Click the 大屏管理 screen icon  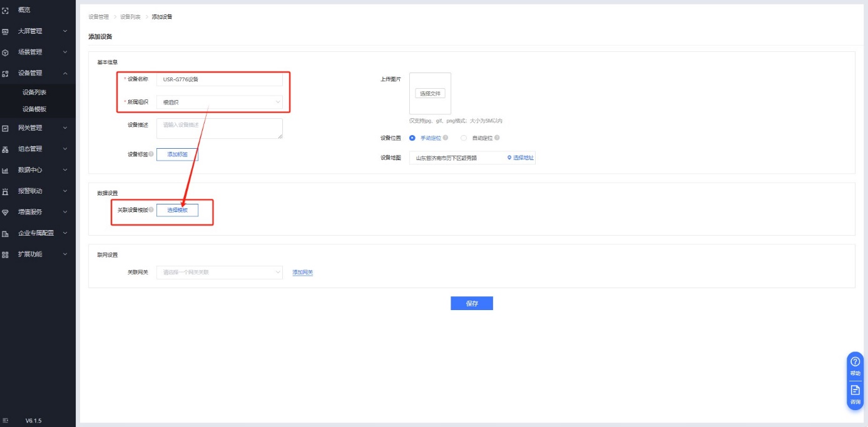click(6, 31)
